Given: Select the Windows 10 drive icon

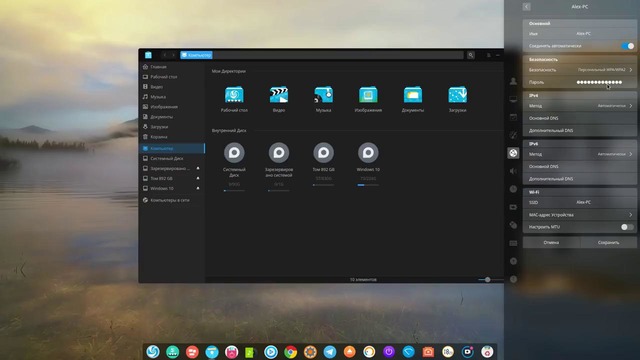Looking at the screenshot, I should tap(368, 153).
